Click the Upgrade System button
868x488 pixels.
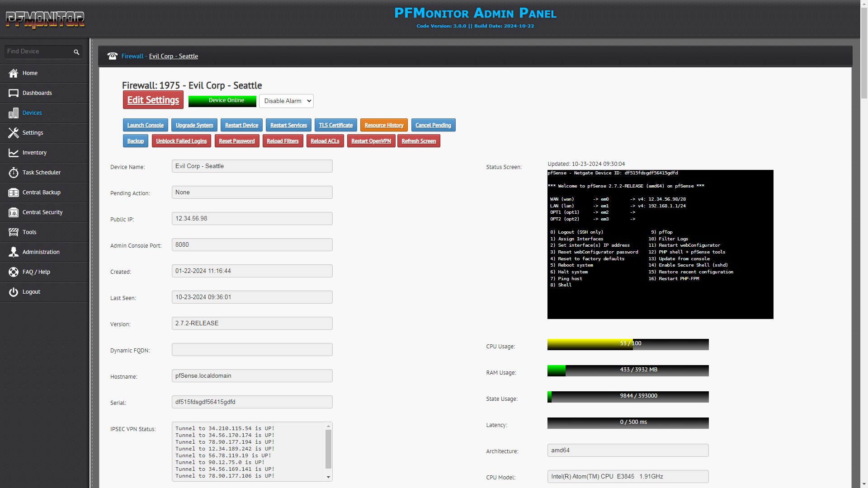(x=194, y=125)
